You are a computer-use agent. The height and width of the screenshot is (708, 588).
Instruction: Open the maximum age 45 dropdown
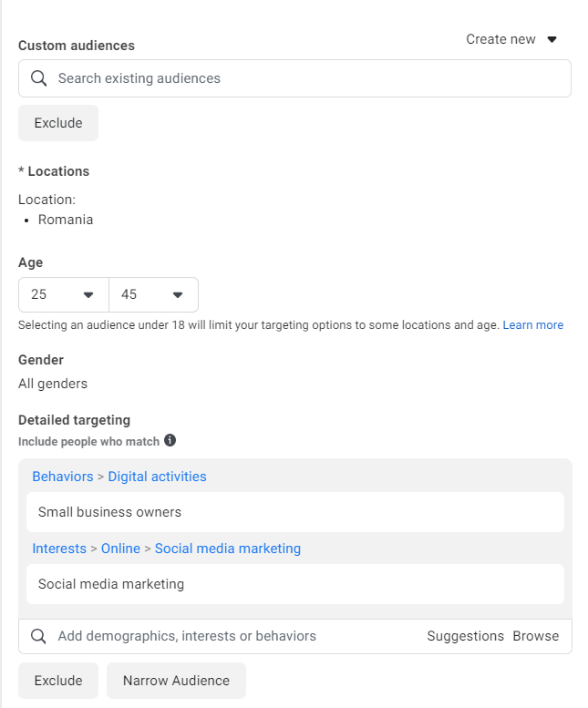(x=153, y=294)
